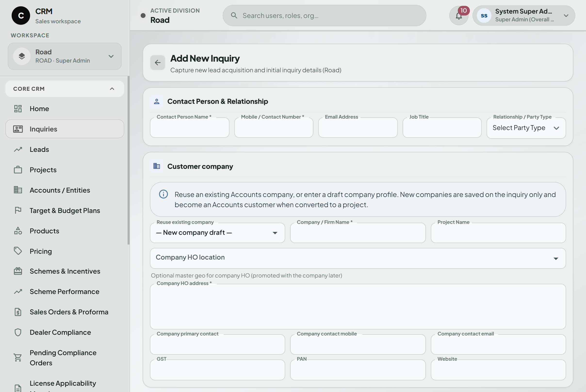Click the Pricing tag icon
Image resolution: width=586 pixels, height=392 pixels.
click(18, 251)
